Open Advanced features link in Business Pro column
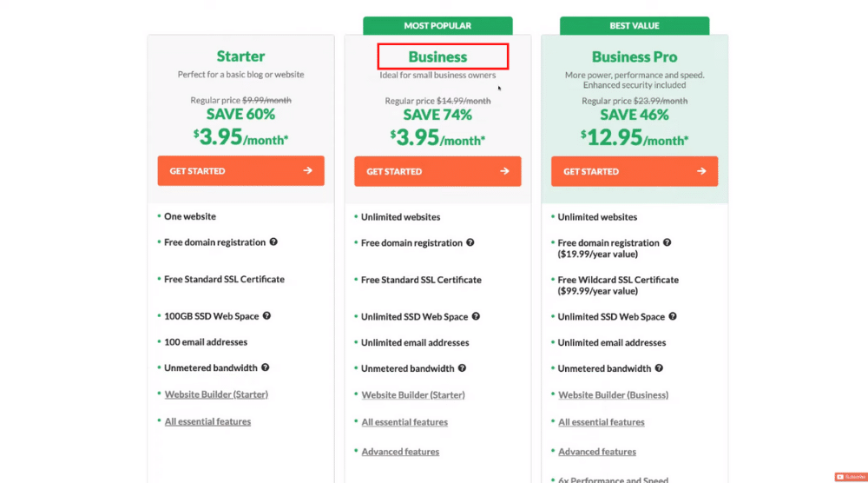Image resolution: width=868 pixels, height=483 pixels. (597, 452)
